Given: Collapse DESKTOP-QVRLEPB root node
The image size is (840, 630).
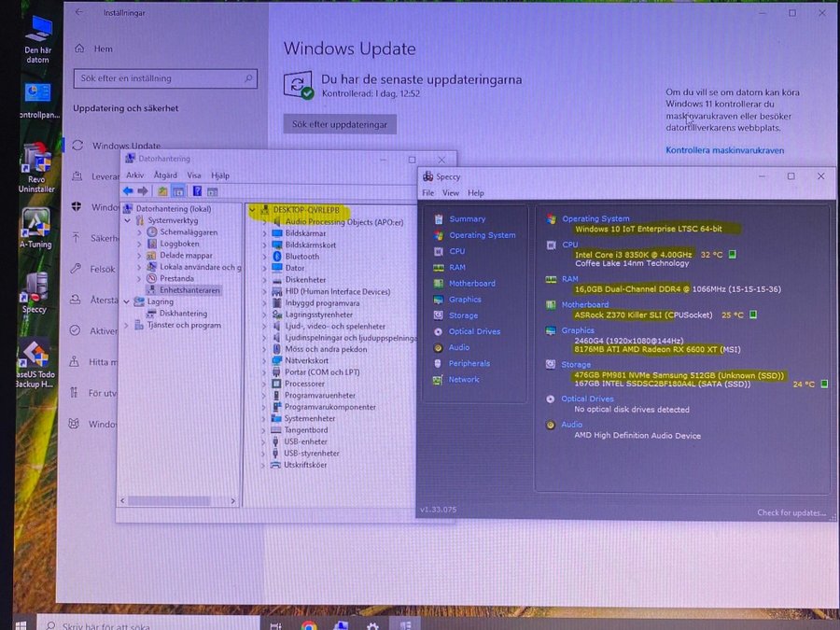Looking at the screenshot, I should [x=252, y=210].
